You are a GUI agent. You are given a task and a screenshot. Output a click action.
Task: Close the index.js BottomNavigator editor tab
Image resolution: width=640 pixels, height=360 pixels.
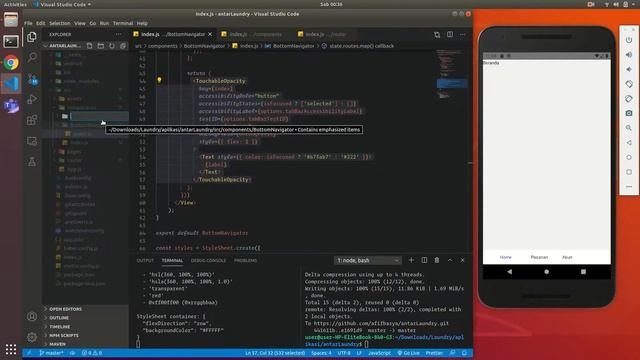tap(210, 34)
